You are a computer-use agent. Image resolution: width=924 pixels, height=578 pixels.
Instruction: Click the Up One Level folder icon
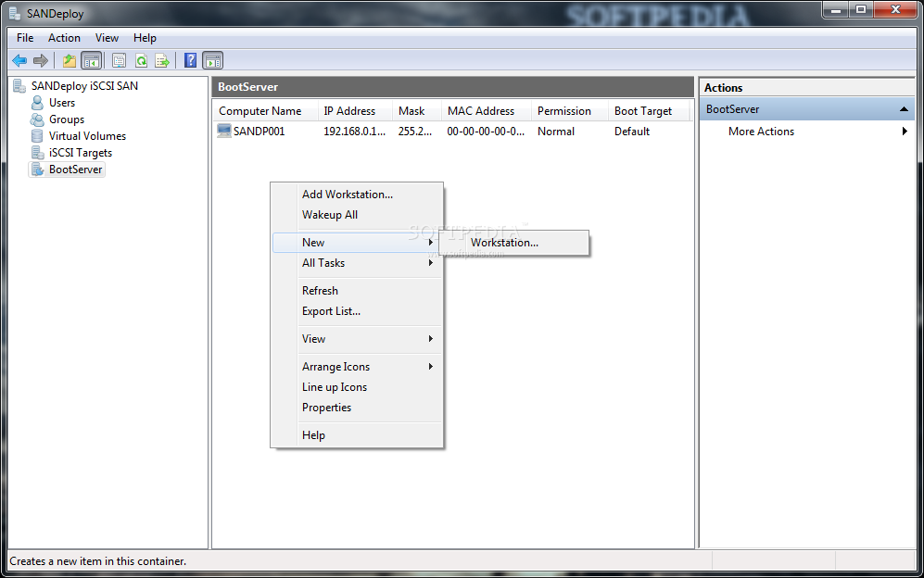[x=70, y=60]
